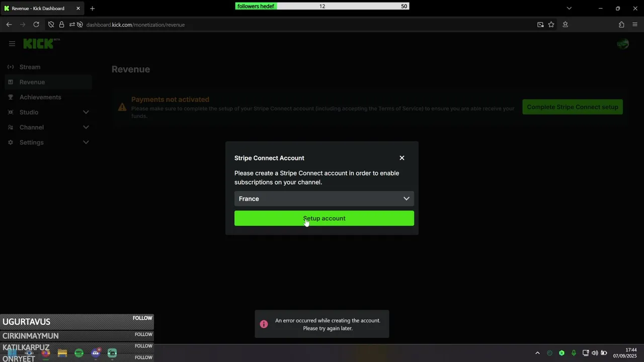Close the Stripe Connect Account dialog
Image resolution: width=644 pixels, height=362 pixels.
point(402,158)
